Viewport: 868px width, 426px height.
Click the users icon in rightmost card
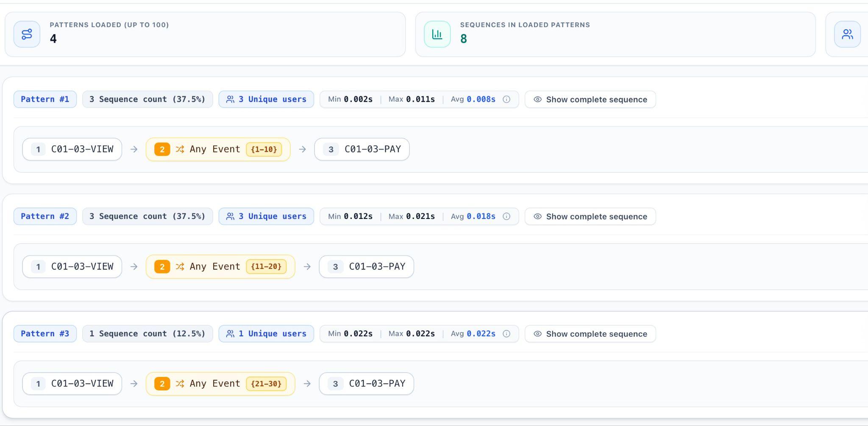(x=847, y=34)
